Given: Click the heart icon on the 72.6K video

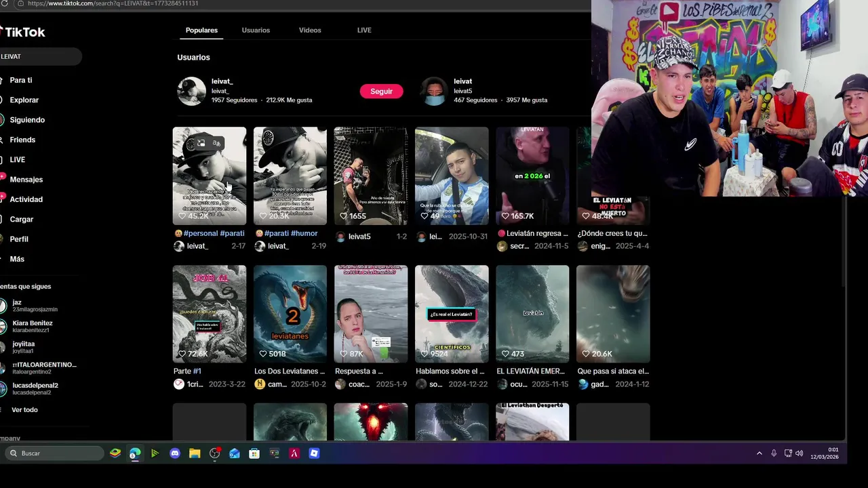Looking at the screenshot, I should pos(182,354).
